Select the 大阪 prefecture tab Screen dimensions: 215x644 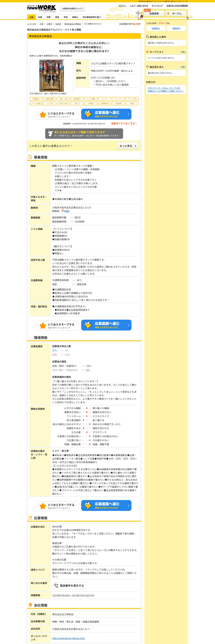[31, 17]
